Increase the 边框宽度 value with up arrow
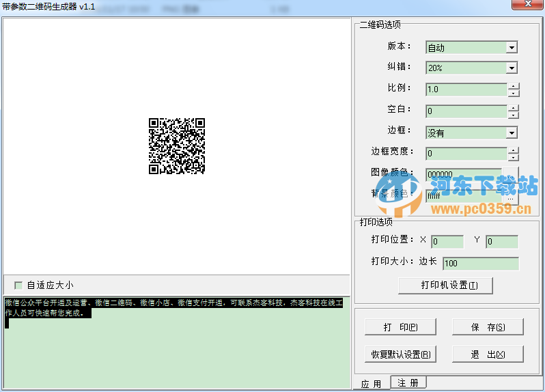This screenshot has width=545, height=392. tap(514, 150)
